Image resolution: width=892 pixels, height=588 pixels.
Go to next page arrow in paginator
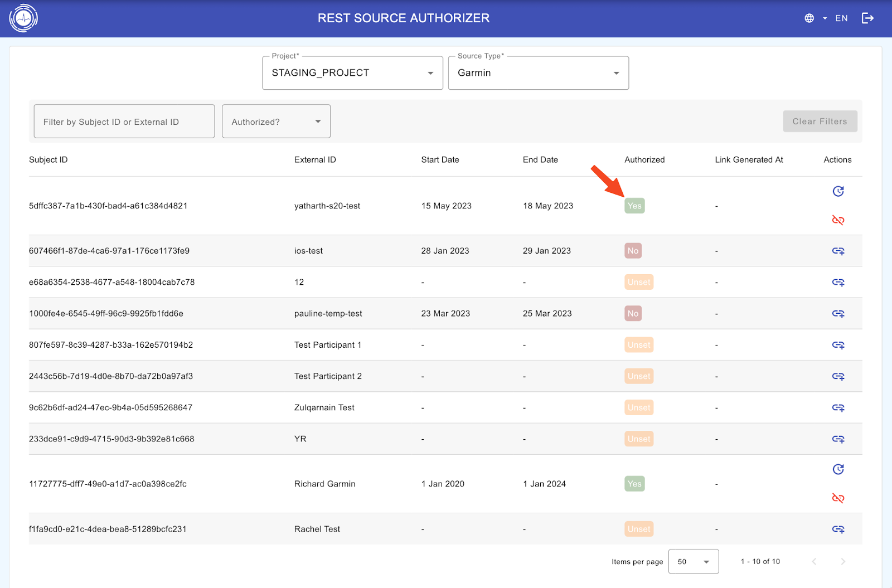coord(843,562)
